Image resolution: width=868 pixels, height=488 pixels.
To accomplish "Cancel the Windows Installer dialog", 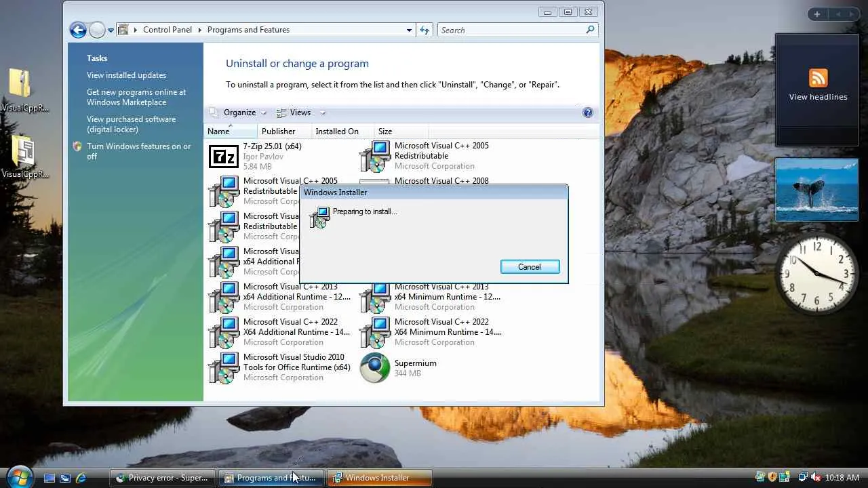I will 530,267.
